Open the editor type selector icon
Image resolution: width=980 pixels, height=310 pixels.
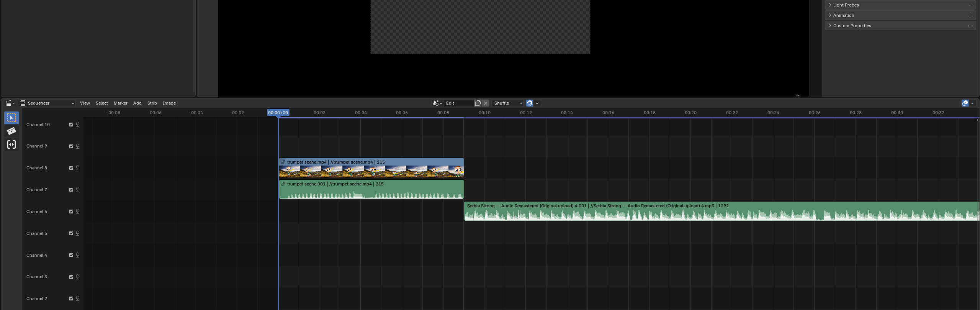(10, 103)
